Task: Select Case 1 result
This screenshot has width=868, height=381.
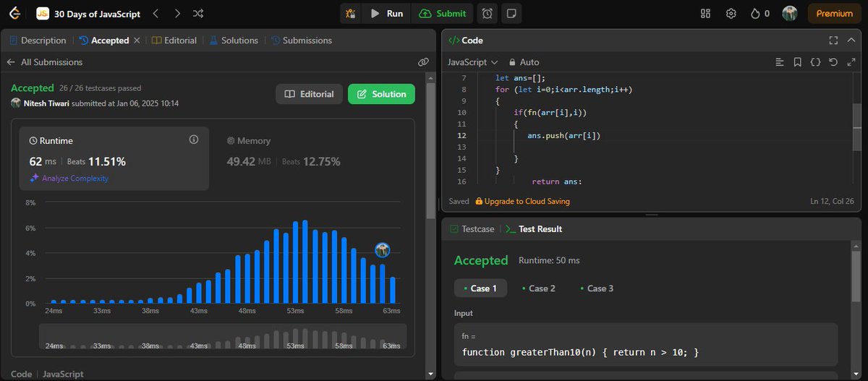Action: click(x=480, y=288)
